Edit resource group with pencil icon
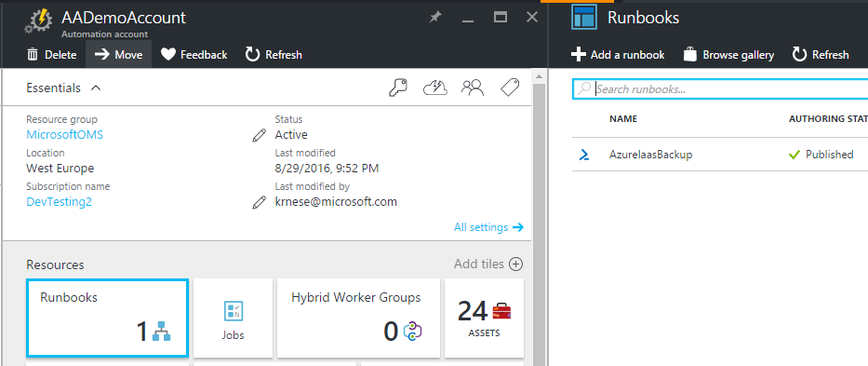The width and height of the screenshot is (868, 366). point(259,135)
